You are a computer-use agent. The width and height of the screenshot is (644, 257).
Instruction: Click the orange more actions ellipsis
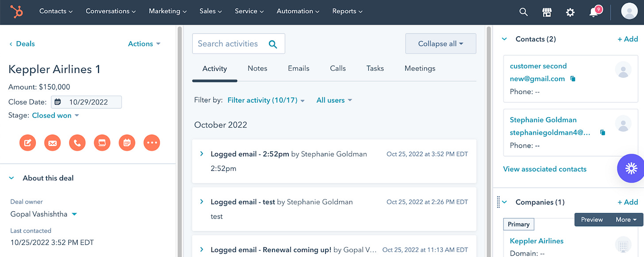[x=152, y=143]
